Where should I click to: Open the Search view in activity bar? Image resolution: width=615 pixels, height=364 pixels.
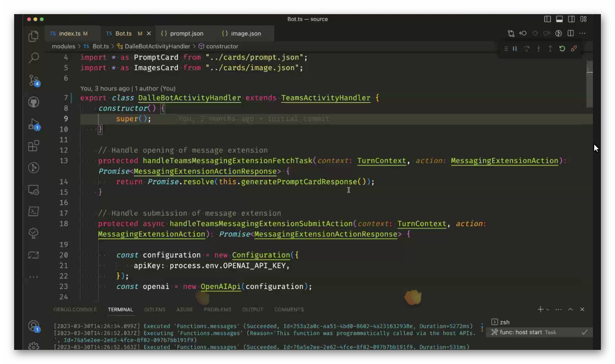coord(34,58)
